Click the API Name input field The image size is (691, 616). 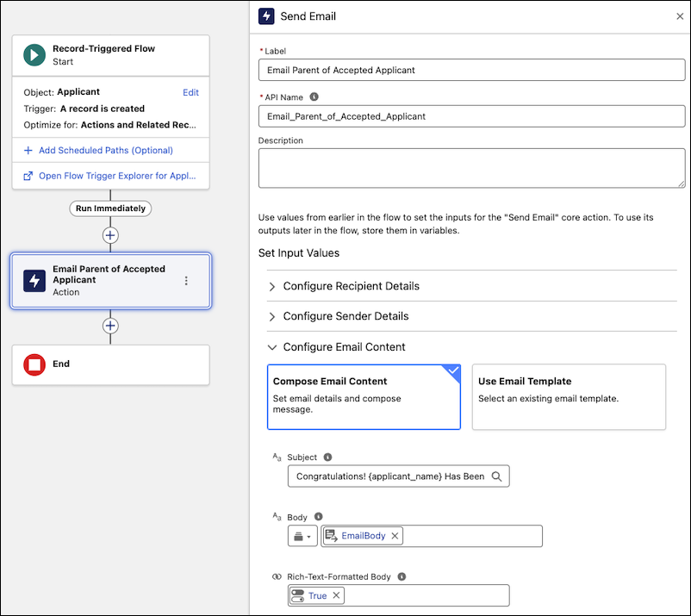pyautogui.click(x=471, y=116)
